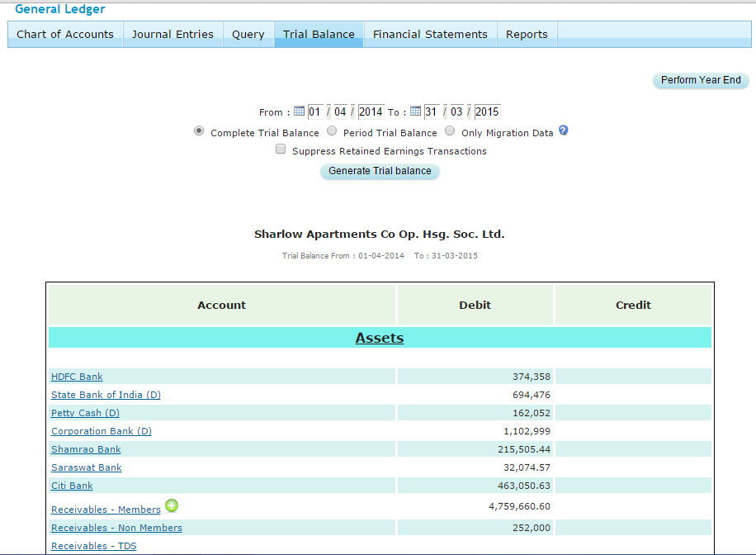Open Financial Statements tab
This screenshot has width=756, height=555.
click(430, 34)
